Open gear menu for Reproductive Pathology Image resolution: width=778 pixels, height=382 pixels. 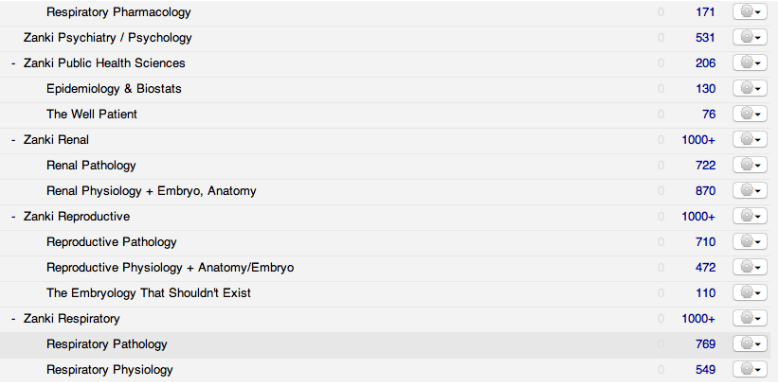pyautogui.click(x=750, y=242)
